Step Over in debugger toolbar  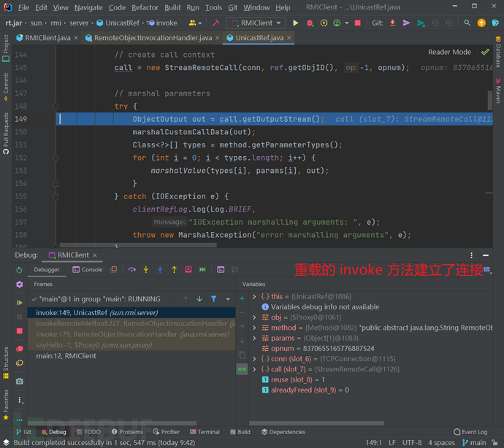(x=131, y=270)
